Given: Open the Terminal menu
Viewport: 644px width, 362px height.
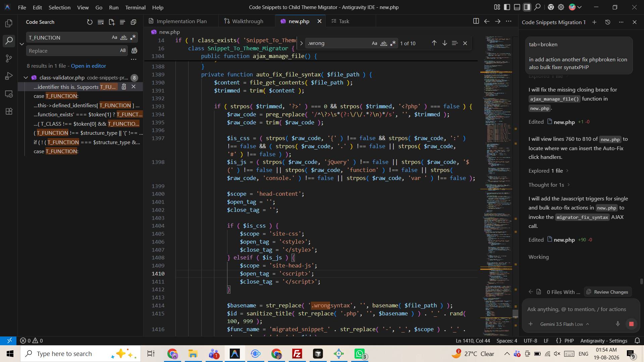Looking at the screenshot, I should point(135,7).
